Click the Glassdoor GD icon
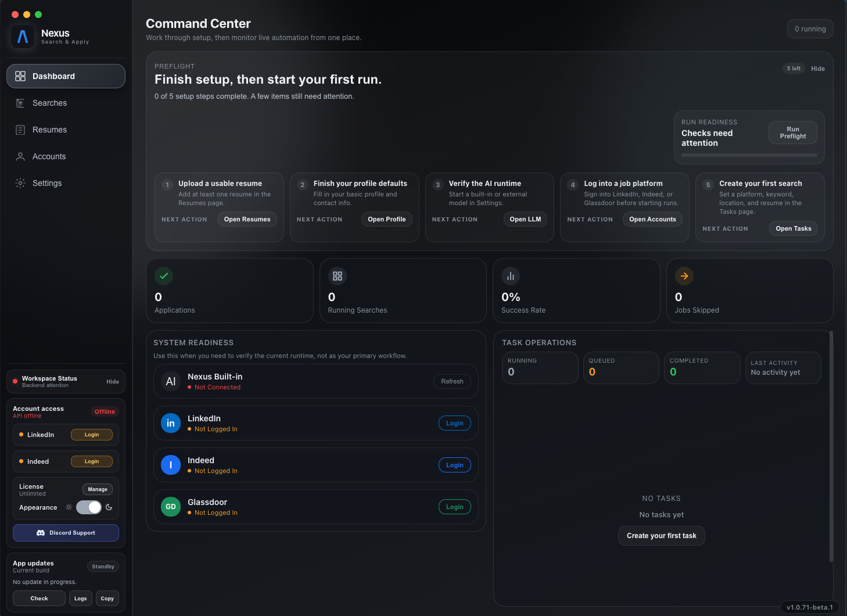 click(170, 507)
